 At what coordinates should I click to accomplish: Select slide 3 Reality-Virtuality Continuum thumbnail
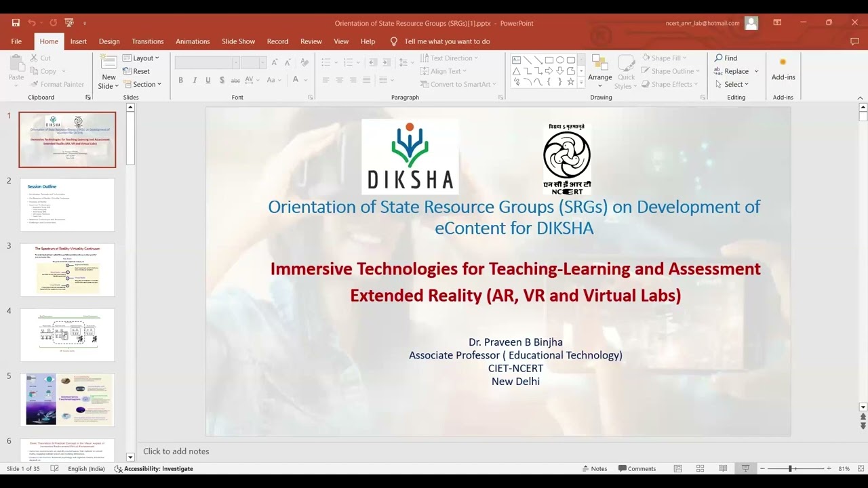[67, 270]
